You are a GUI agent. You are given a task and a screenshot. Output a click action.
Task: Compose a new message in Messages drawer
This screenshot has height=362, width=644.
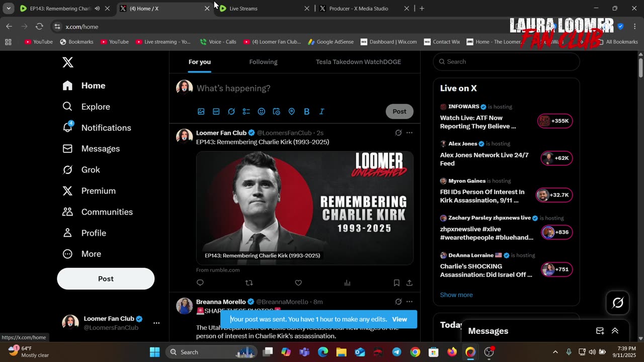(600, 331)
